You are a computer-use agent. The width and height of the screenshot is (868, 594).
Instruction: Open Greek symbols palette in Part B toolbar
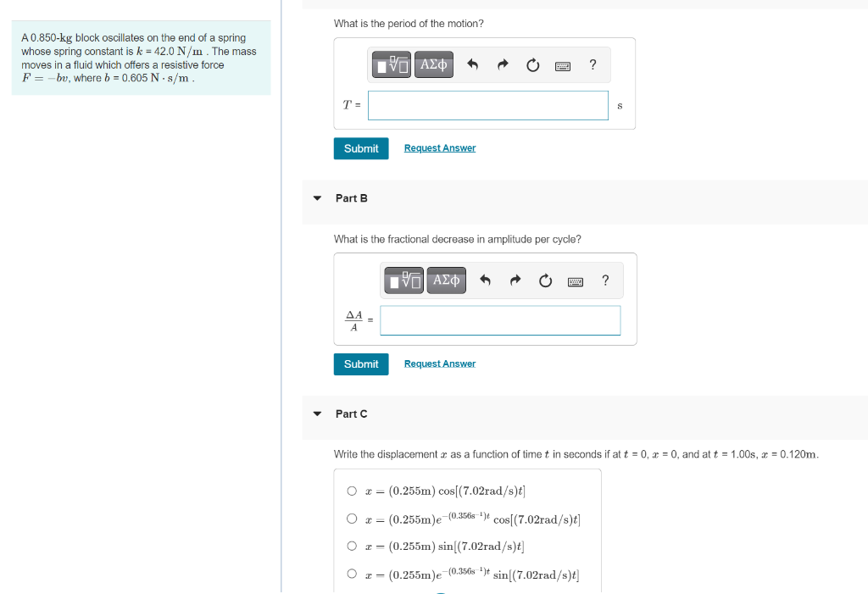click(x=447, y=280)
